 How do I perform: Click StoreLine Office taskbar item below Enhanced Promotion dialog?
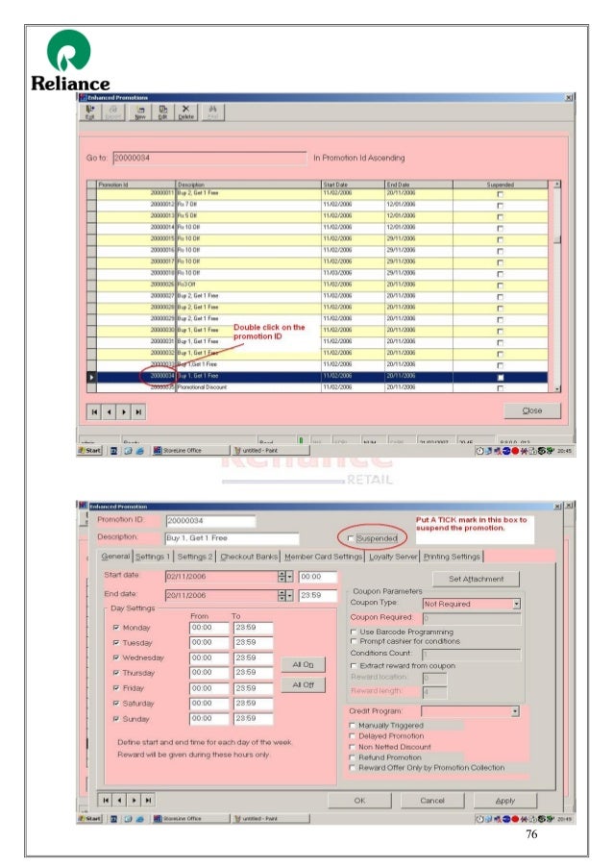tap(190, 818)
